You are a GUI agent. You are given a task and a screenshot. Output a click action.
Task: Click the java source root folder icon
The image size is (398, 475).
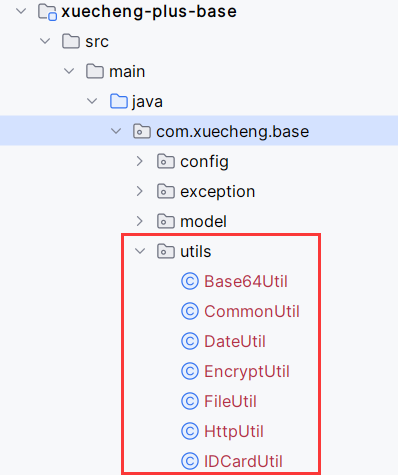click(119, 101)
